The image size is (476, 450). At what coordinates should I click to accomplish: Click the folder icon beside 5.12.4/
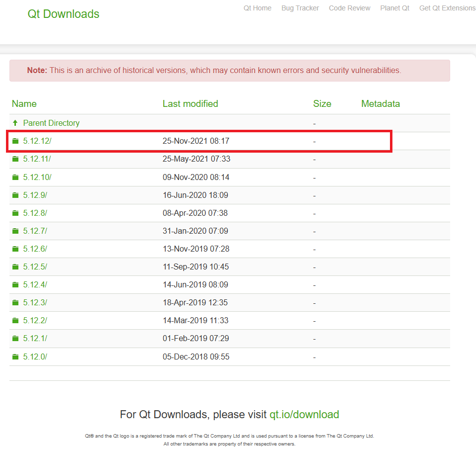click(15, 284)
